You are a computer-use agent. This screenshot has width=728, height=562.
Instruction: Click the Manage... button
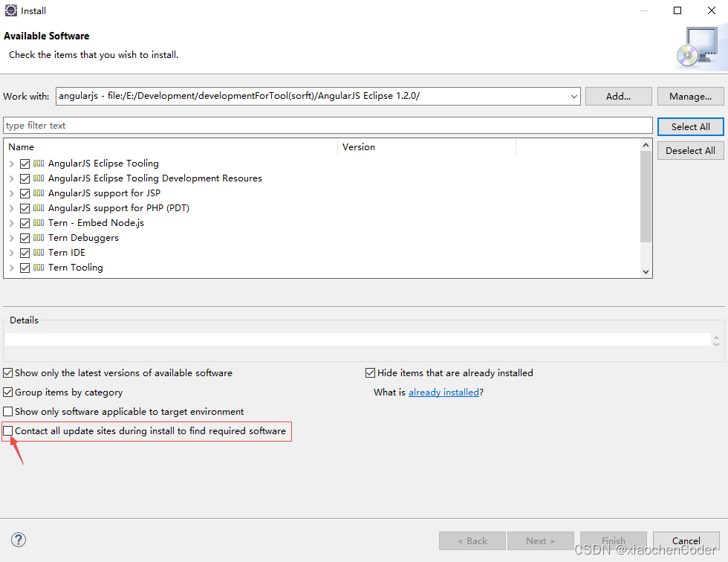pos(690,96)
